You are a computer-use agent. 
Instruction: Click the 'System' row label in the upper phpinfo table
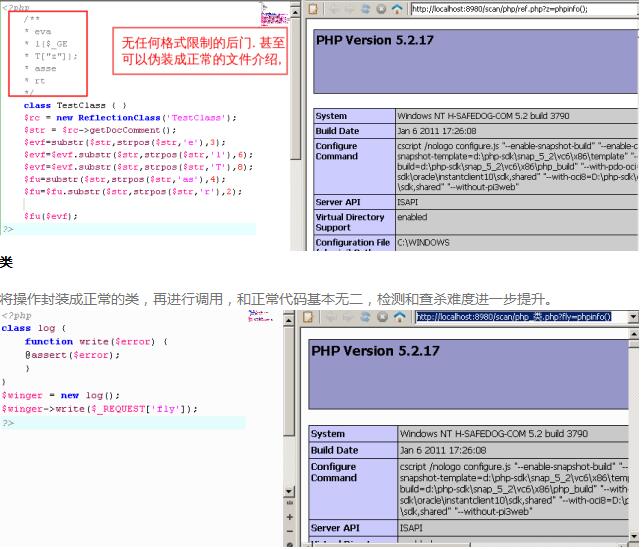[x=331, y=116]
